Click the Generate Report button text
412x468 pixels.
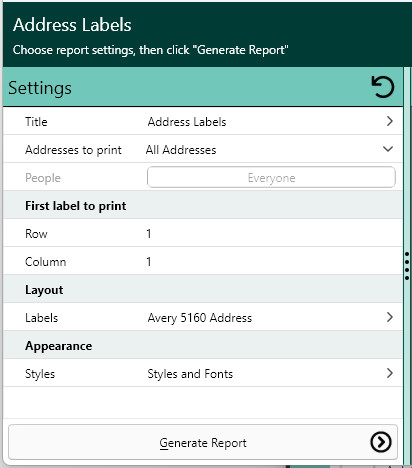click(x=203, y=443)
